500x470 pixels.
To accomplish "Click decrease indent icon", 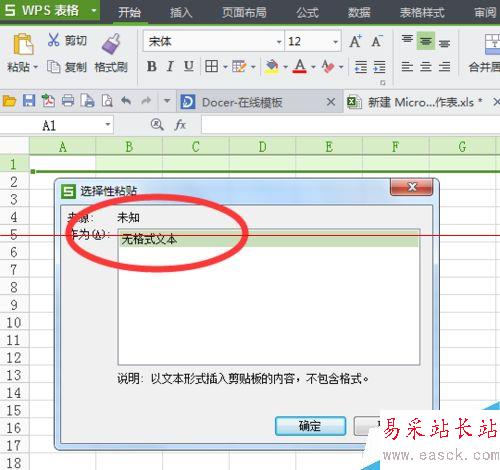I will tap(361, 67).
